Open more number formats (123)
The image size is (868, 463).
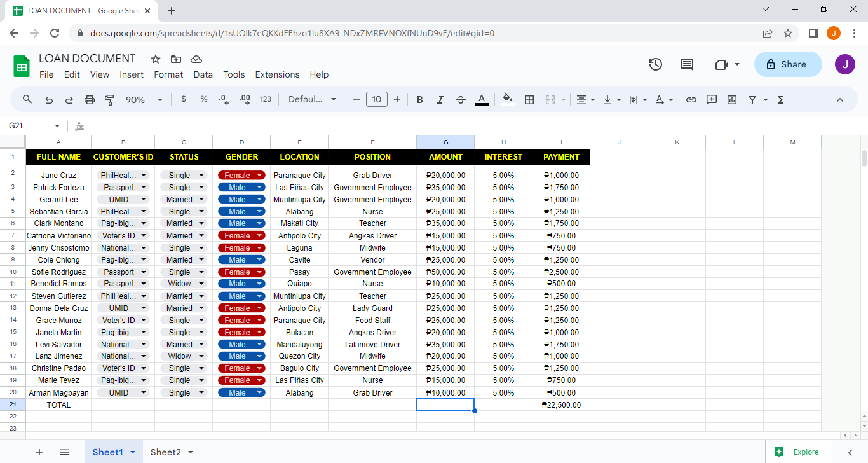click(x=266, y=99)
